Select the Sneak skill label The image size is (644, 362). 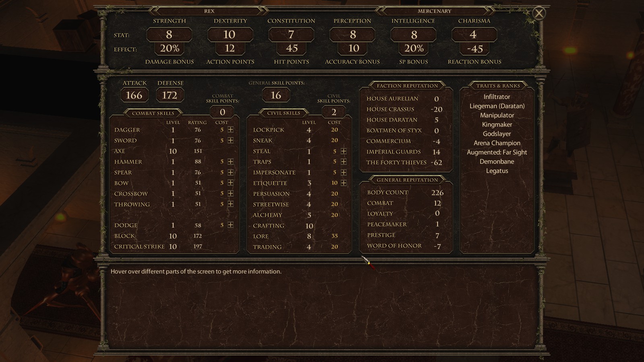263,140
